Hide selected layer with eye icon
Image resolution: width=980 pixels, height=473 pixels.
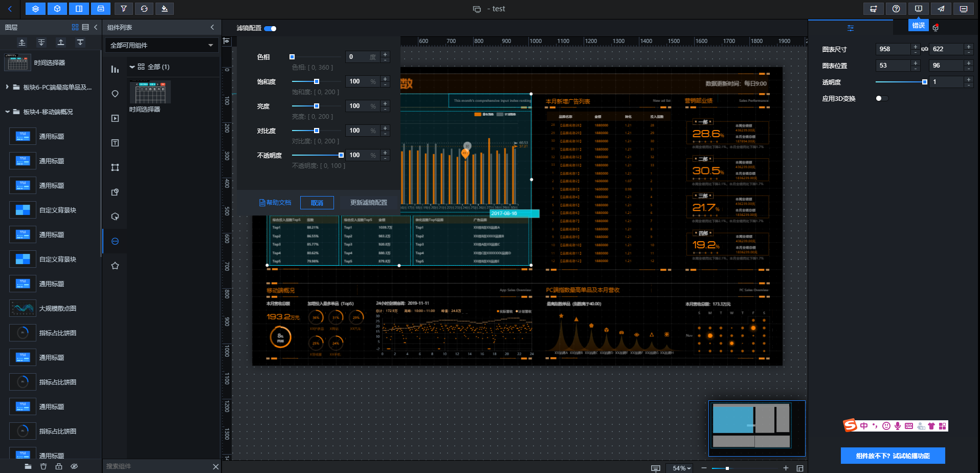point(74,466)
